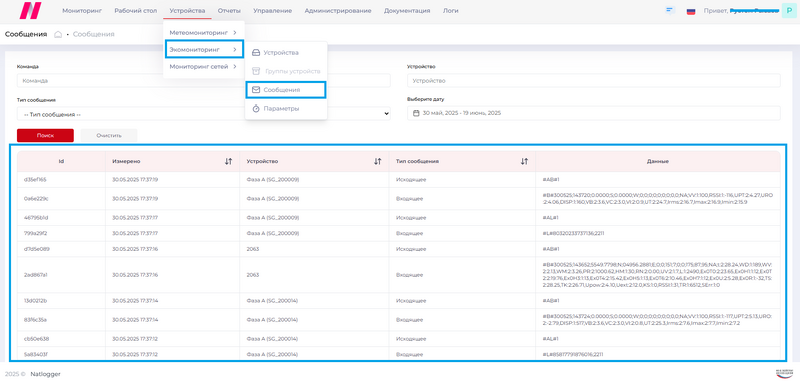This screenshot has width=800, height=382.
Task: Open the Управление menu
Action: tap(272, 11)
